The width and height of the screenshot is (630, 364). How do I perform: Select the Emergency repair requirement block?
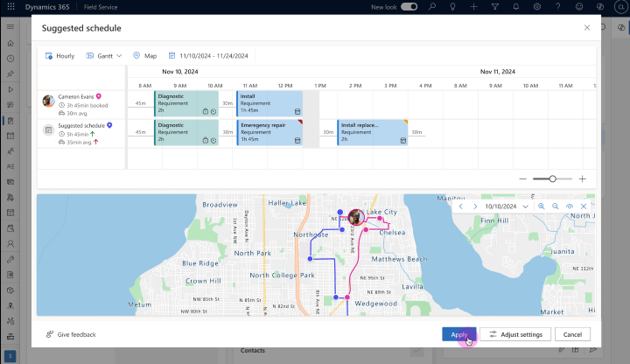271,131
